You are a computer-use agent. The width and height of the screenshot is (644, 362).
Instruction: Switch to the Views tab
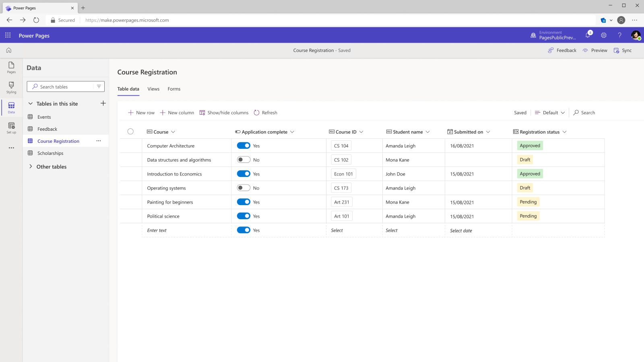pyautogui.click(x=153, y=89)
